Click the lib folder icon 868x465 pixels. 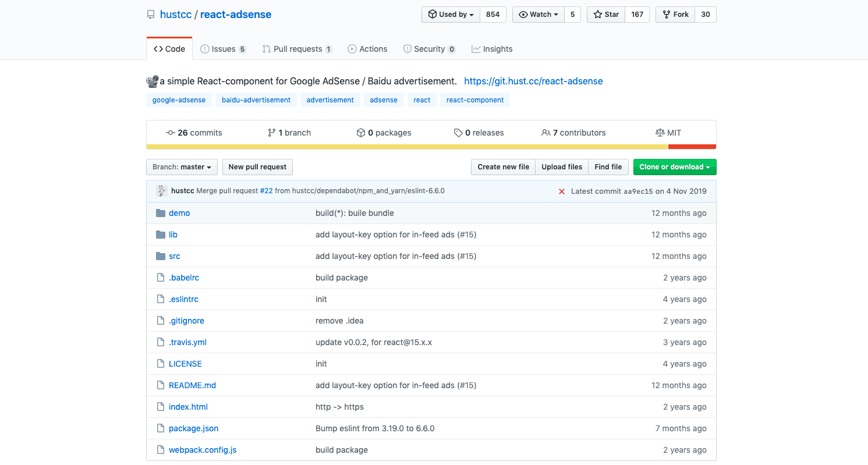161,235
